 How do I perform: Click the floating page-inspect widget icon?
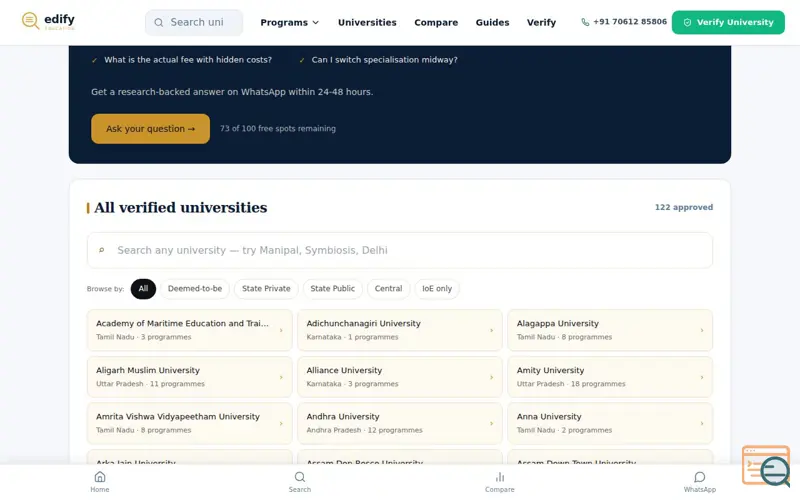coord(766,465)
